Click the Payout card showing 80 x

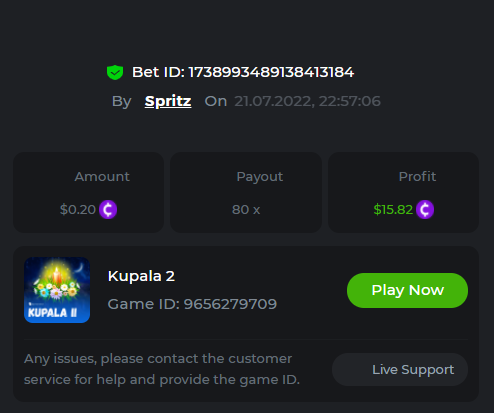pos(246,193)
